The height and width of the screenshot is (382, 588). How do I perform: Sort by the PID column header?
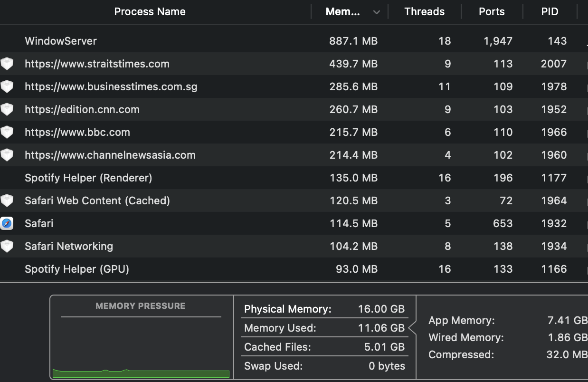pyautogui.click(x=550, y=12)
